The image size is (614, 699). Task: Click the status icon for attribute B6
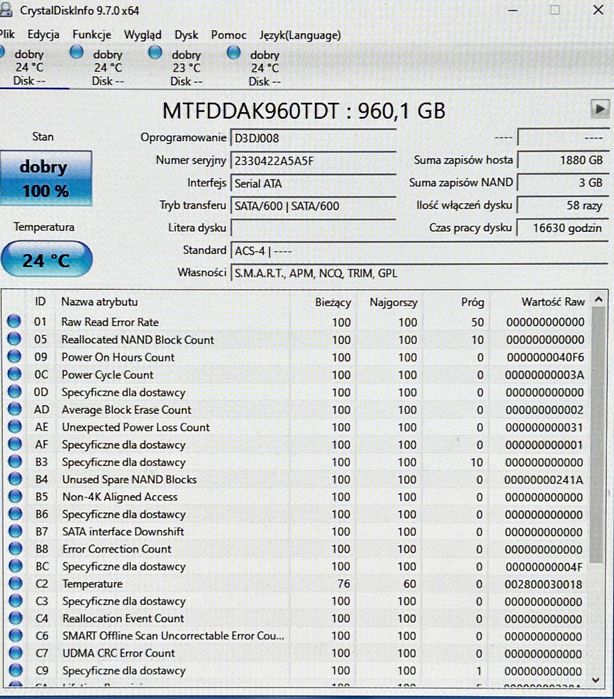click(15, 513)
